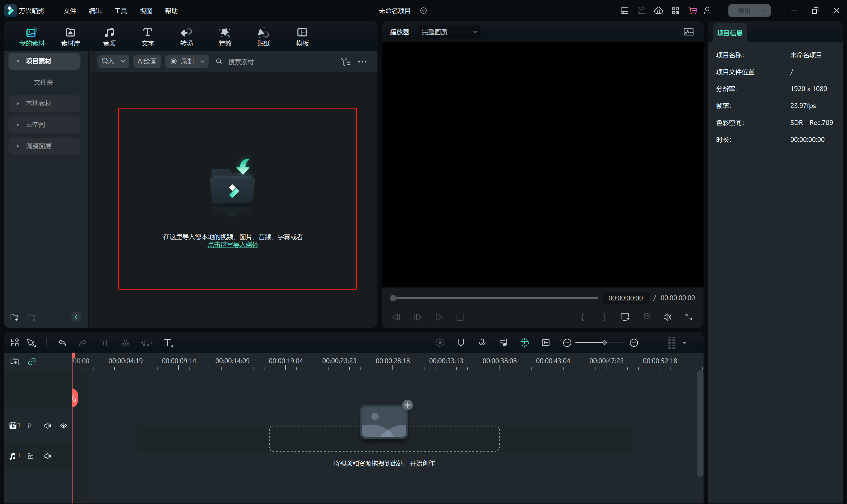Switch to the 模板 templates tab
Screen dimensions: 847x504
pyautogui.click(x=302, y=37)
